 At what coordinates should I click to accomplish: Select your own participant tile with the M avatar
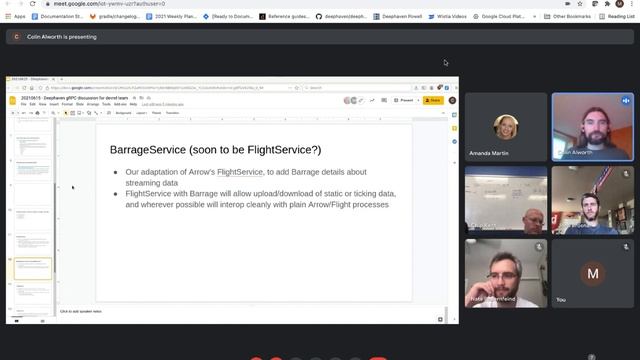[593, 273]
